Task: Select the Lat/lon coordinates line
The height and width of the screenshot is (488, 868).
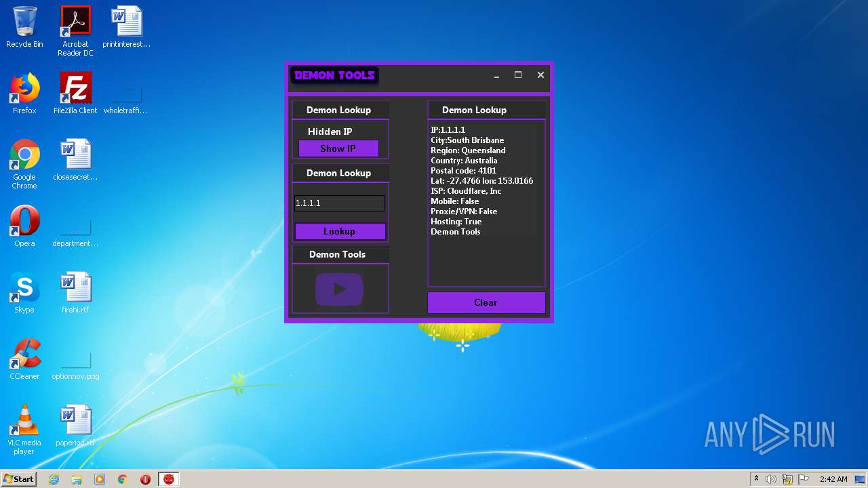Action: pos(482,180)
